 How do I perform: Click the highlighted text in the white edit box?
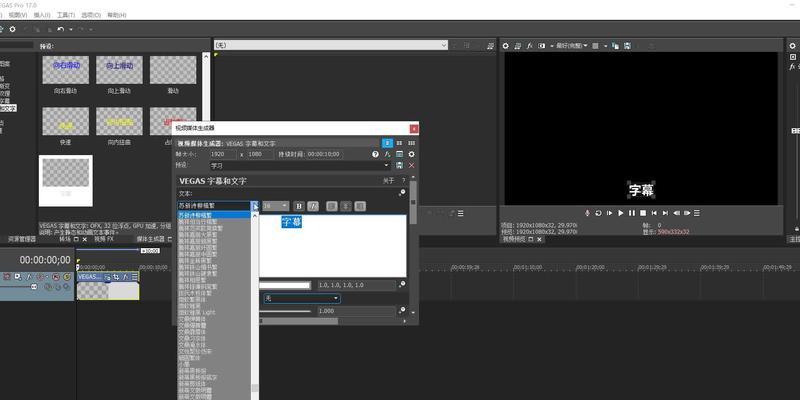292,222
